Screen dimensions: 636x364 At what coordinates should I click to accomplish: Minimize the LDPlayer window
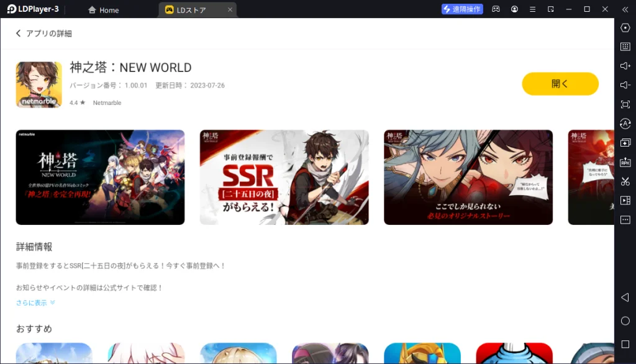point(569,9)
